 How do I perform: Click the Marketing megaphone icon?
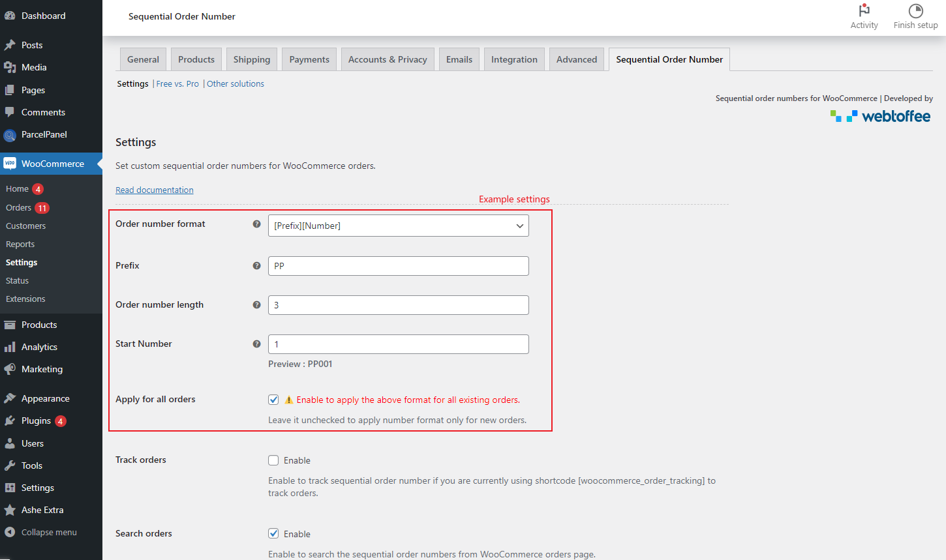10,369
